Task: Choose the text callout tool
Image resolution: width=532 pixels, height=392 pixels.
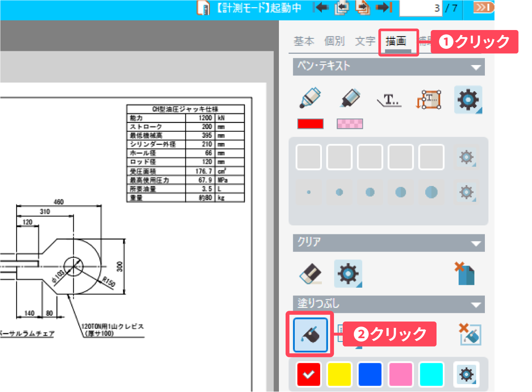Action: coord(389,99)
